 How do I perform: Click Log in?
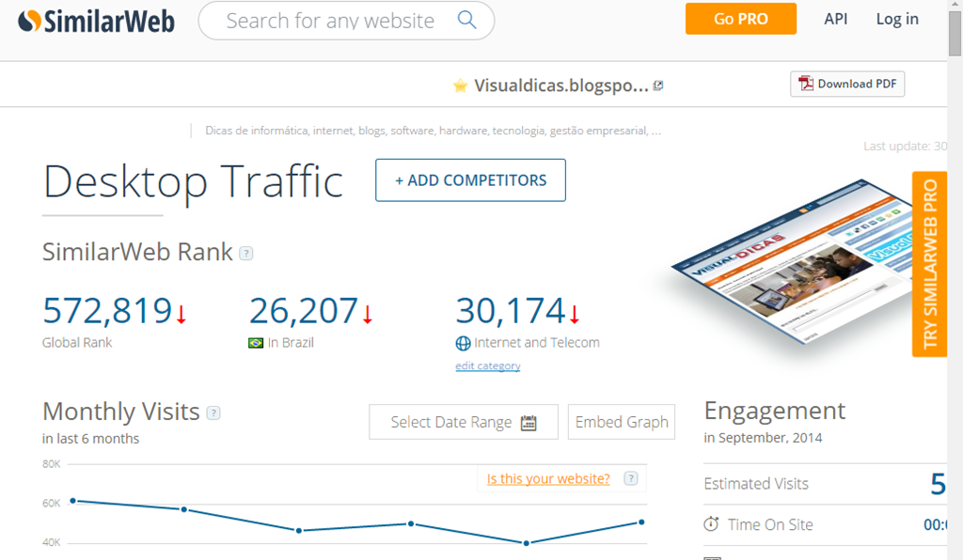pyautogui.click(x=897, y=19)
